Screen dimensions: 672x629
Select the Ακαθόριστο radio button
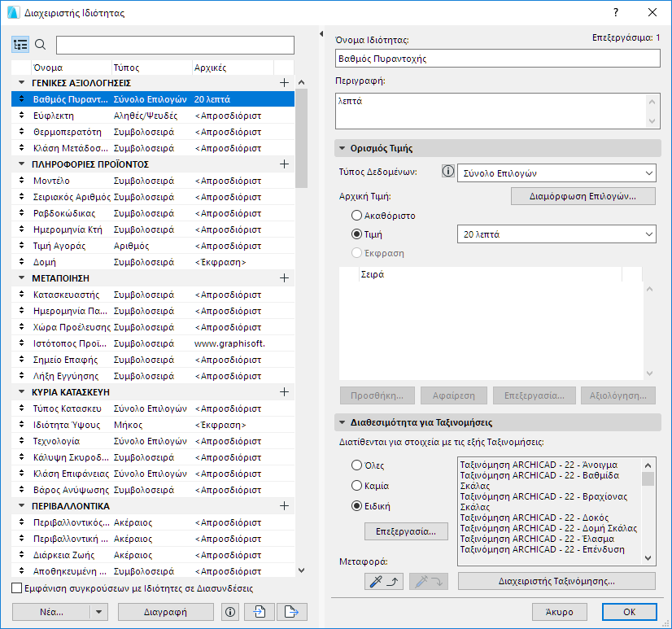tap(356, 216)
